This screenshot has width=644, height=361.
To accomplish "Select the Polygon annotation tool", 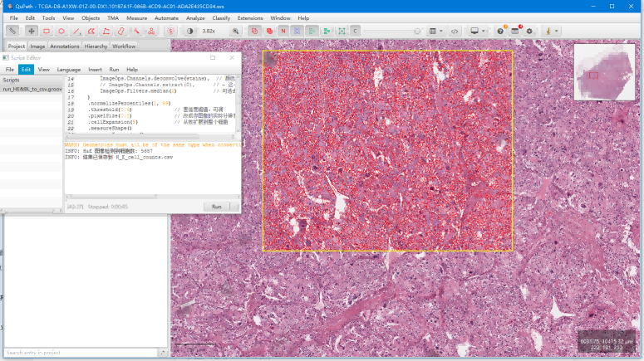I will 91,31.
